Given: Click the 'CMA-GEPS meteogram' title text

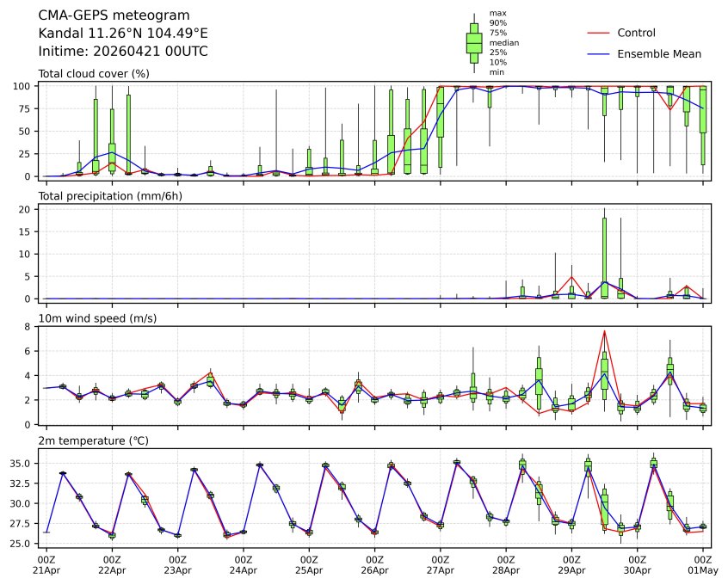Looking at the screenshot, I should pos(102,15).
